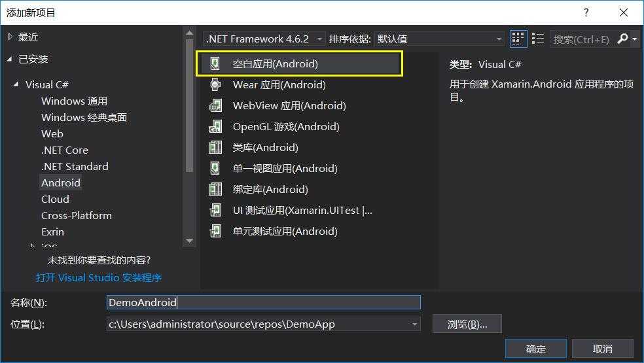Select the Windows 经典桌面 category
Image resolution: width=644 pixels, height=363 pixels.
point(84,118)
